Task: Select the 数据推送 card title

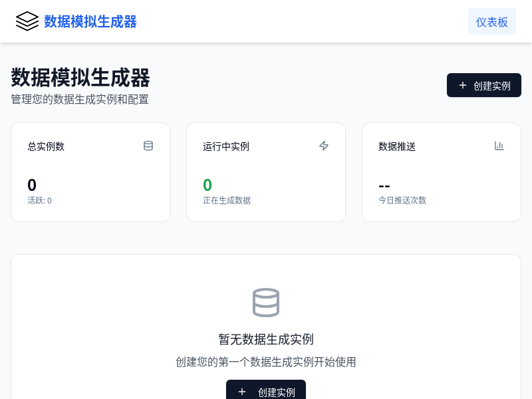Action: (x=397, y=146)
